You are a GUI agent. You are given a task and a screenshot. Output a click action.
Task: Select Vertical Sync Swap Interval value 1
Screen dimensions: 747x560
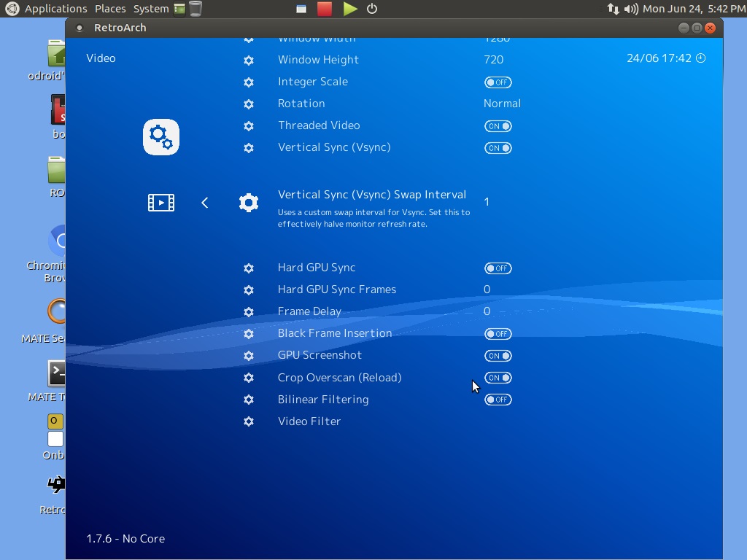487,202
